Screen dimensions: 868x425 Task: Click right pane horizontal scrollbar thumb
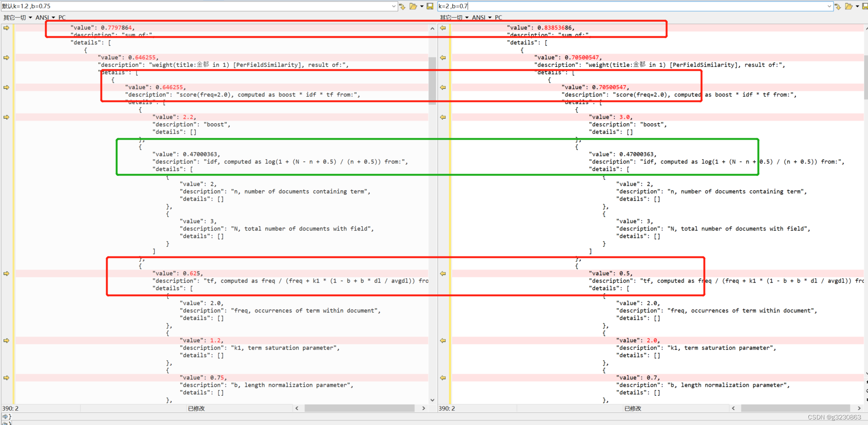pos(795,408)
